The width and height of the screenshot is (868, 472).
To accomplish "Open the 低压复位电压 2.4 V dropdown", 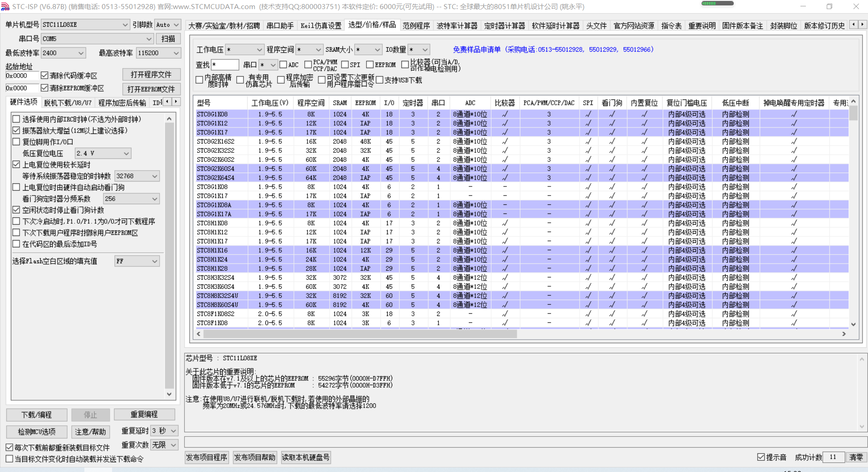I will coord(103,153).
